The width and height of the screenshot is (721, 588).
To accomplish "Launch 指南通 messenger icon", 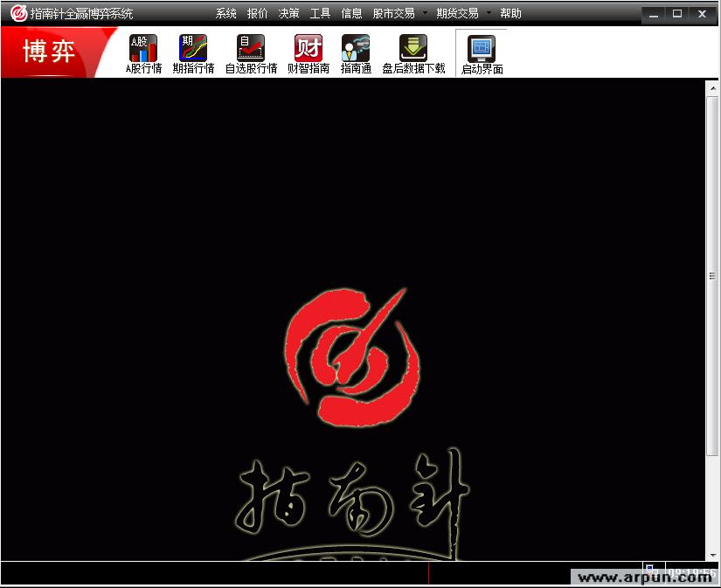I will (356, 53).
